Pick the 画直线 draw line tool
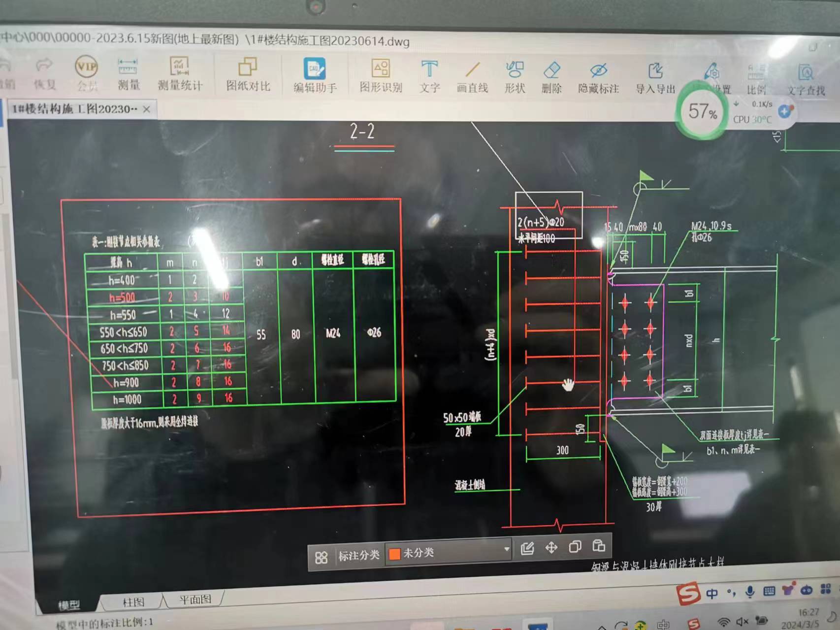The width and height of the screenshot is (840, 630). pyautogui.click(x=472, y=77)
